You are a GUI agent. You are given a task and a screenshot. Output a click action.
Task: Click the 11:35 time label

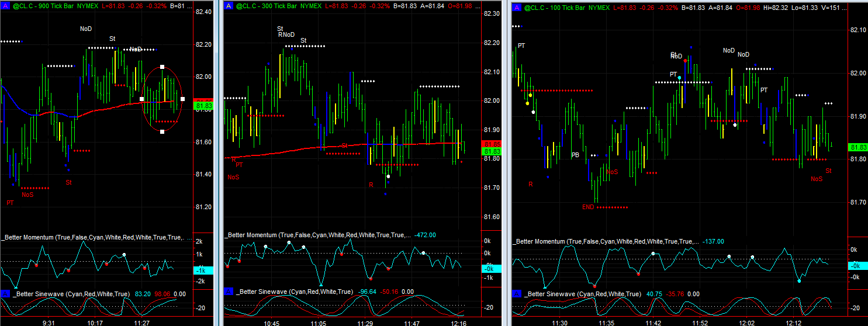605,322
